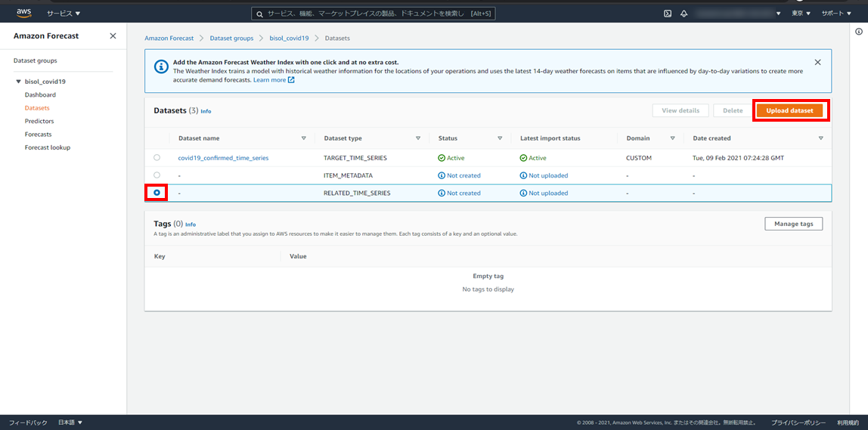868x430 pixels.
Task: Click the Manage tags button
Action: pyautogui.click(x=793, y=224)
